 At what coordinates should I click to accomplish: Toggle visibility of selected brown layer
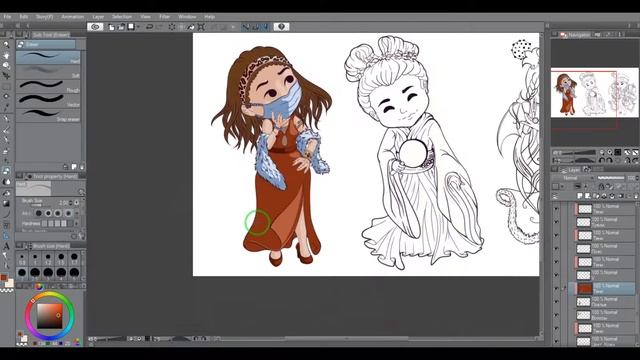point(556,289)
